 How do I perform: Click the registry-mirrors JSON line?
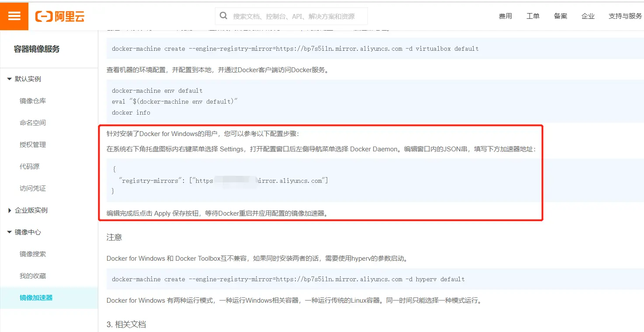(x=223, y=180)
